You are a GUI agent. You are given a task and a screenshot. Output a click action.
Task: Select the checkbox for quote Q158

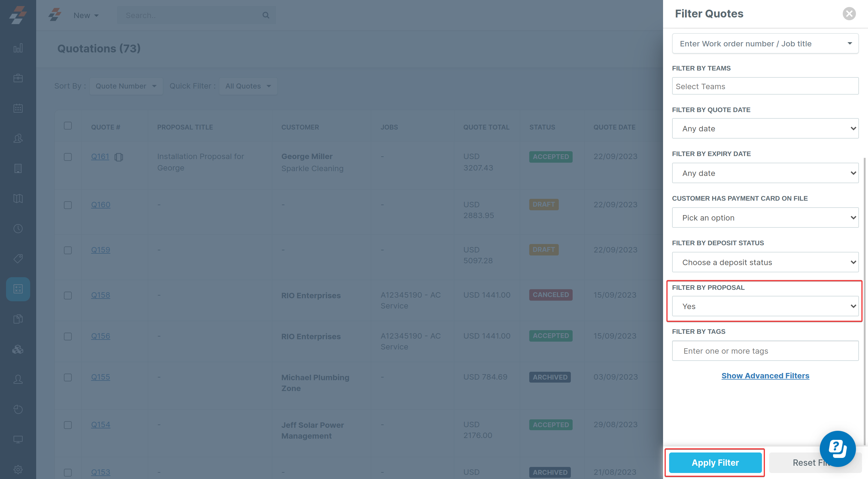tap(68, 296)
